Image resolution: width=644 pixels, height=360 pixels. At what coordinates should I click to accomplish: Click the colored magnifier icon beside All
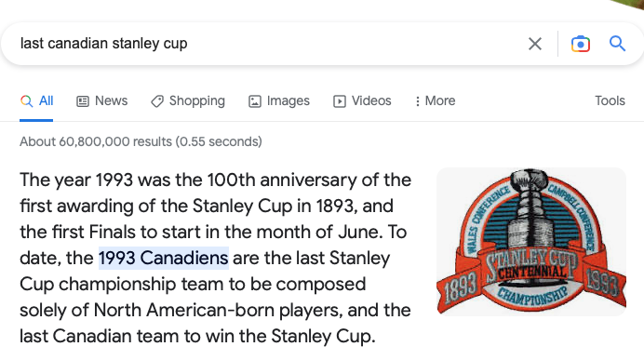coord(26,101)
